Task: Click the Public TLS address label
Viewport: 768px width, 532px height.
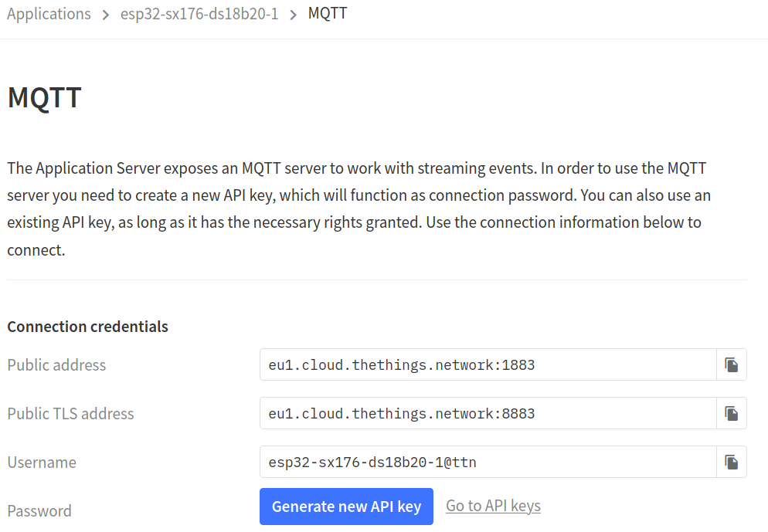Action: click(70, 414)
